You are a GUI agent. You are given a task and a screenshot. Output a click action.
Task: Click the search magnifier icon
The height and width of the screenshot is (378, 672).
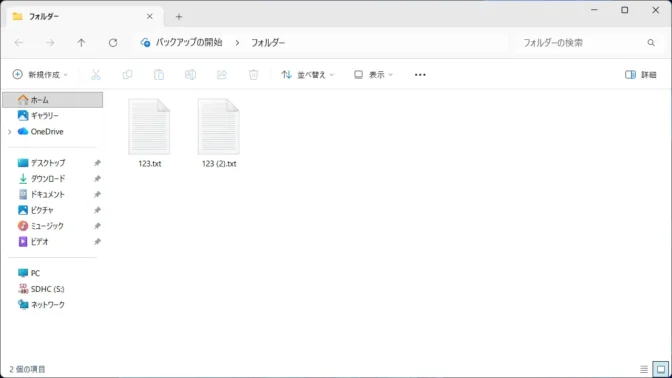pos(651,43)
